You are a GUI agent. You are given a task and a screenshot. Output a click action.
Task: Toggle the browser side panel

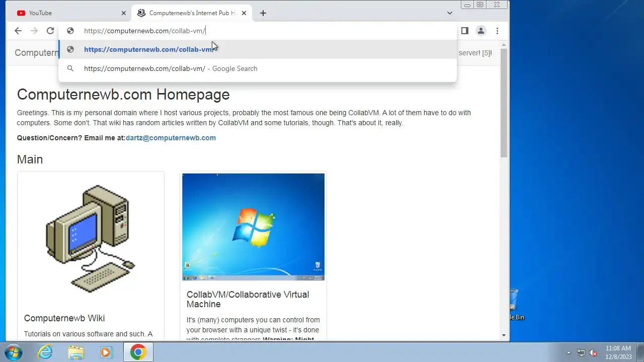pos(465,31)
